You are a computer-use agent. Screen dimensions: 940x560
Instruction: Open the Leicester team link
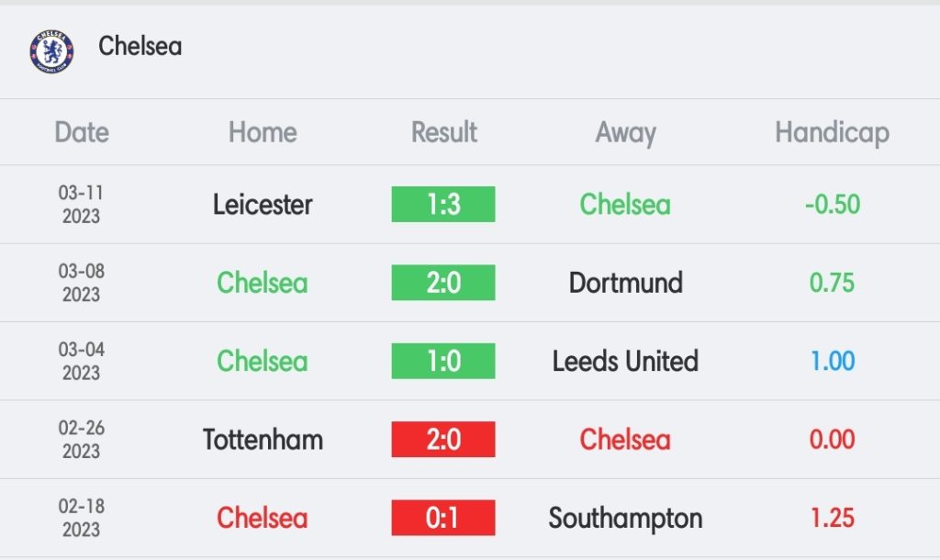tap(263, 204)
